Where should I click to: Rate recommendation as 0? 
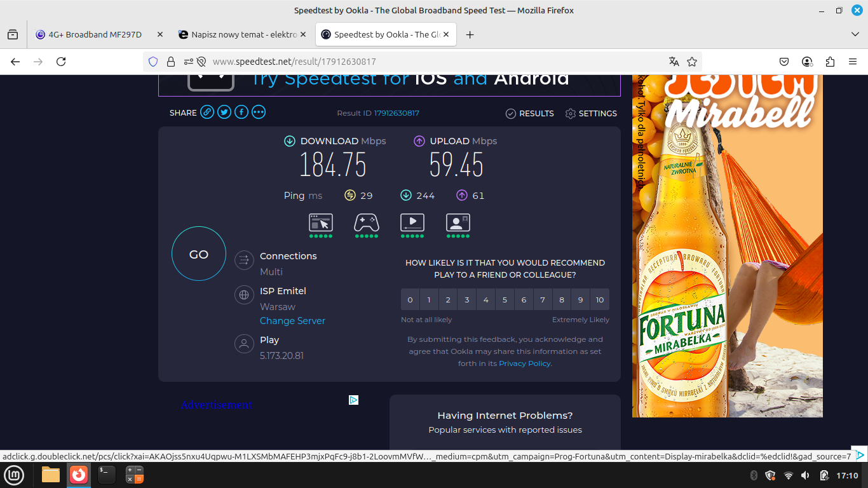coord(410,299)
